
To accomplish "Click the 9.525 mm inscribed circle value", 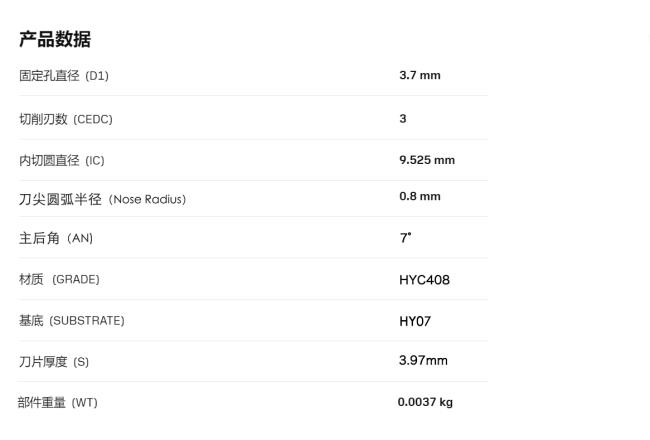I will tap(426, 160).
